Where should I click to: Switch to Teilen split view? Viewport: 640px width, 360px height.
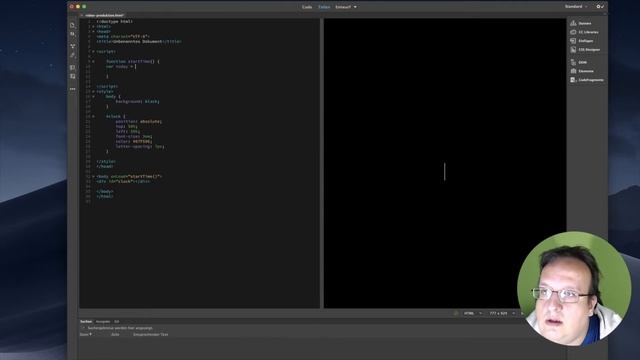(324, 7)
